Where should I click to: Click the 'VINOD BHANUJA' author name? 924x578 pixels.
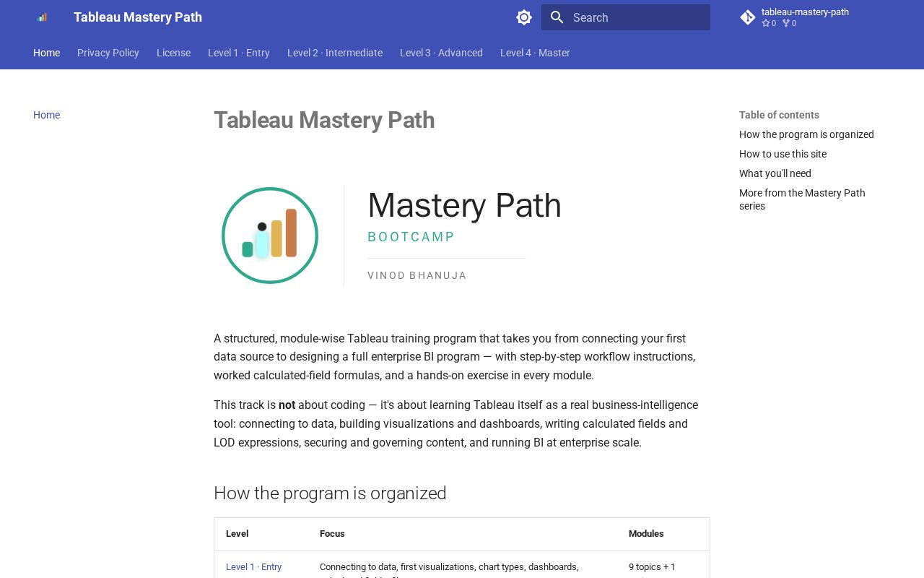point(417,275)
